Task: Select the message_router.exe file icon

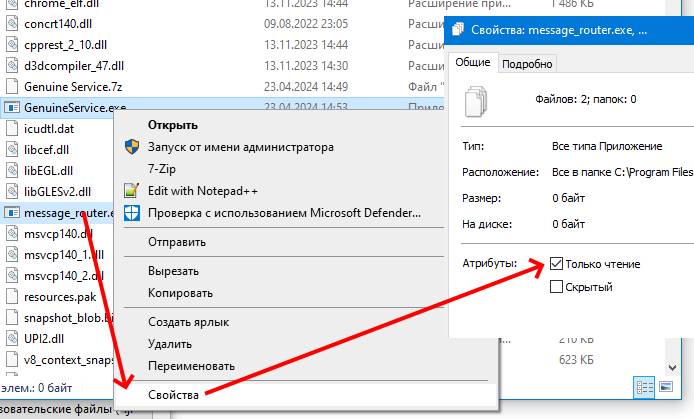Action: [12, 213]
